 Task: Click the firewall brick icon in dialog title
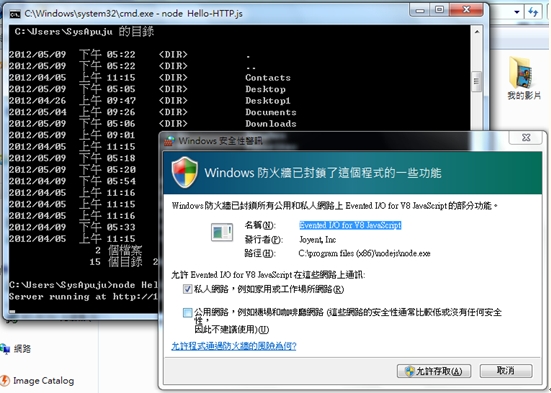click(169, 141)
